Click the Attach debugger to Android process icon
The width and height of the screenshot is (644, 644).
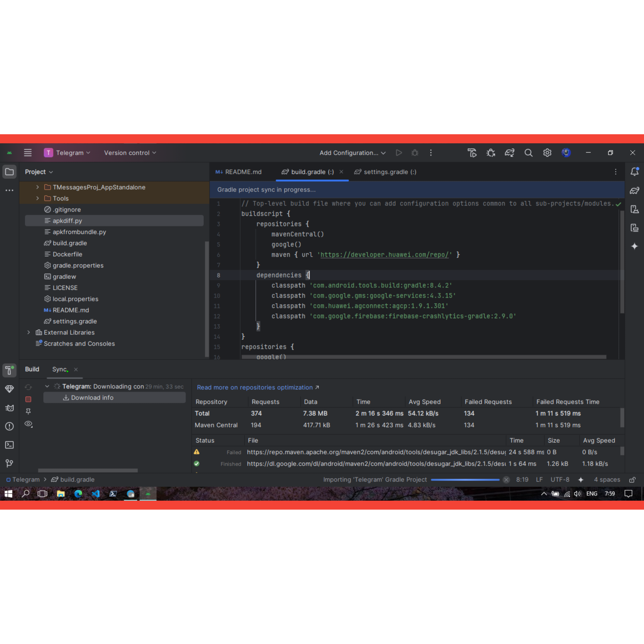pyautogui.click(x=491, y=153)
